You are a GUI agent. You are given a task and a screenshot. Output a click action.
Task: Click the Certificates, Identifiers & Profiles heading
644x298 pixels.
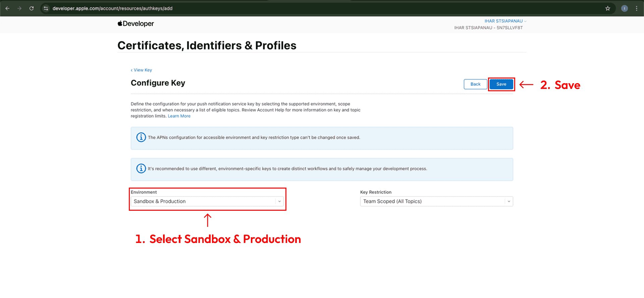pyautogui.click(x=207, y=45)
